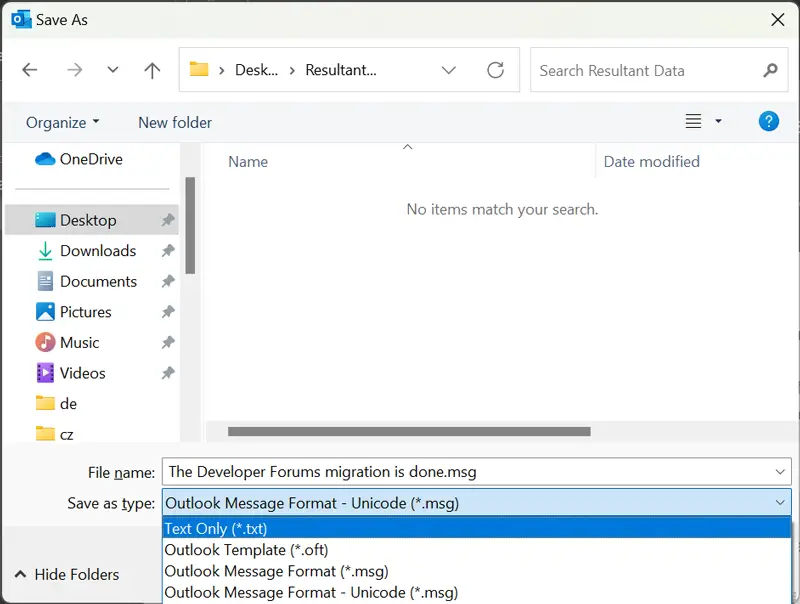The height and width of the screenshot is (604, 800).
Task: Open the view options dropdown arrow
Action: [718, 122]
